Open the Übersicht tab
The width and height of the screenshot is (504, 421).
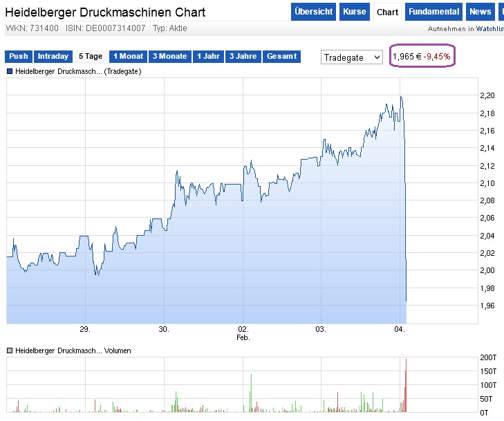click(313, 12)
